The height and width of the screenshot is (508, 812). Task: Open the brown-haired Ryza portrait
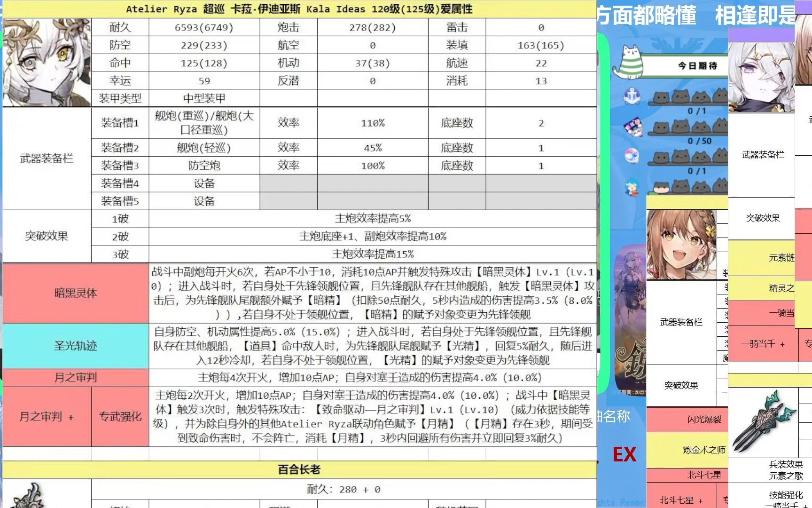coord(681,245)
